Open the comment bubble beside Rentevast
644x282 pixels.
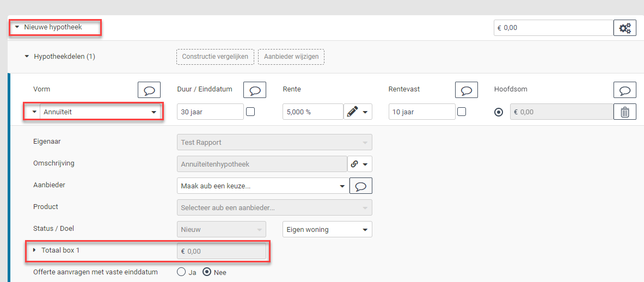point(466,90)
